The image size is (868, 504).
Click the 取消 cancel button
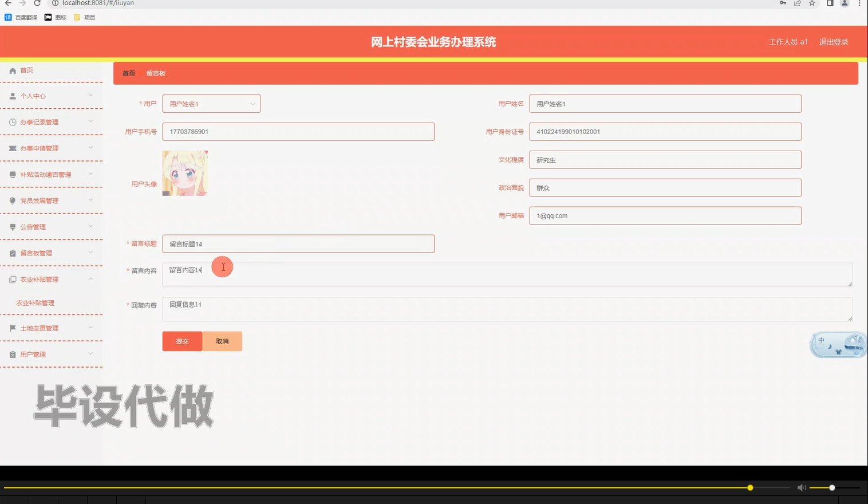pos(222,341)
